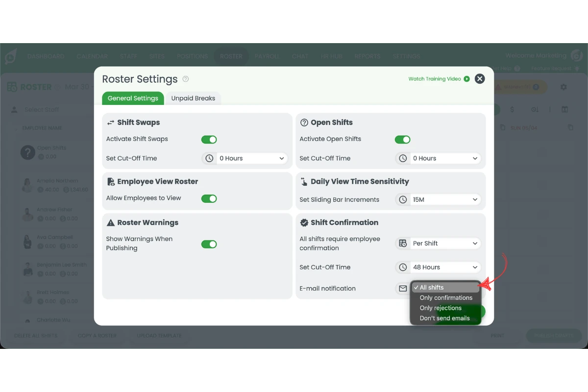The height and width of the screenshot is (392, 588).
Task: Toggle Activate Open Shifts switch
Action: click(x=403, y=140)
